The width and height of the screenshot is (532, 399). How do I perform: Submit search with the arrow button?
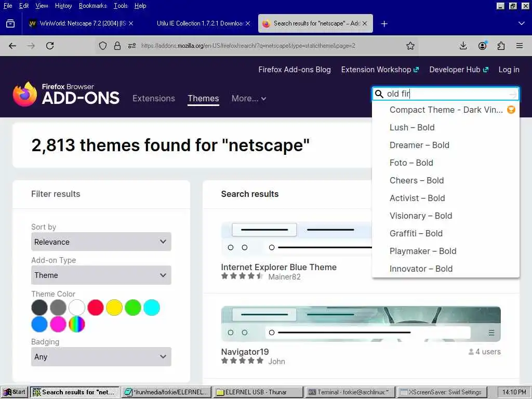pyautogui.click(x=513, y=94)
